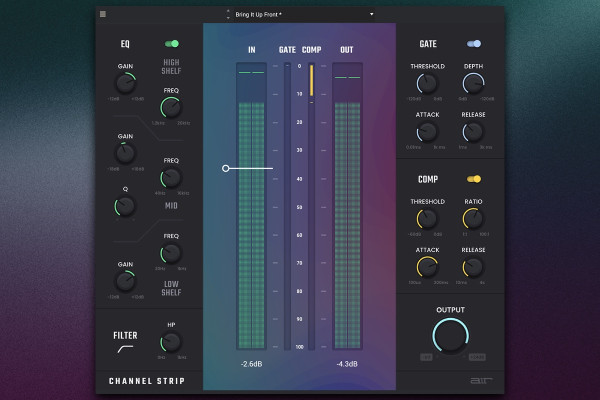Click the large OUTPUT knob

[450, 336]
